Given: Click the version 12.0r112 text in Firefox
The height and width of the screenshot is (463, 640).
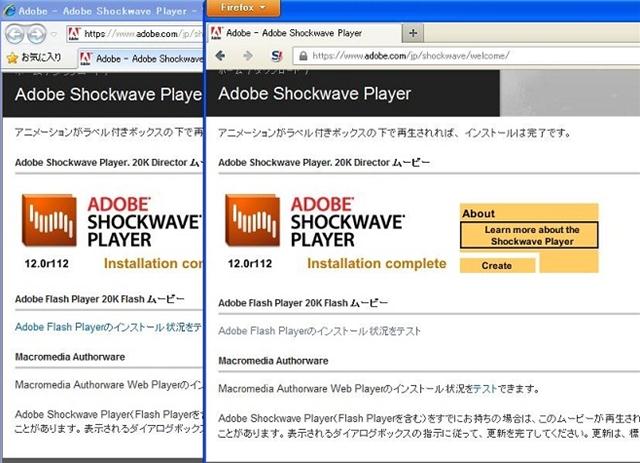Looking at the screenshot, I should tap(250, 264).
